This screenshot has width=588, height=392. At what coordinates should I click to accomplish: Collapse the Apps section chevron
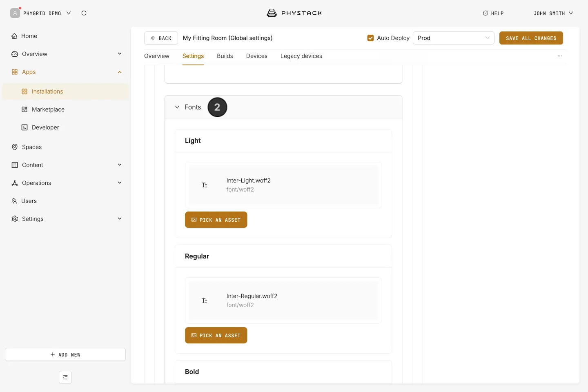click(120, 72)
